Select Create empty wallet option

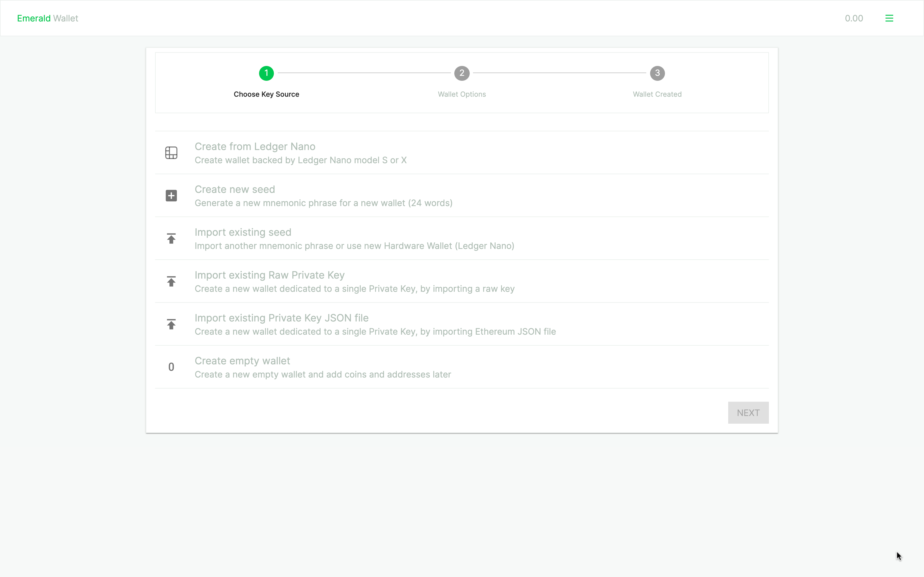point(241,360)
